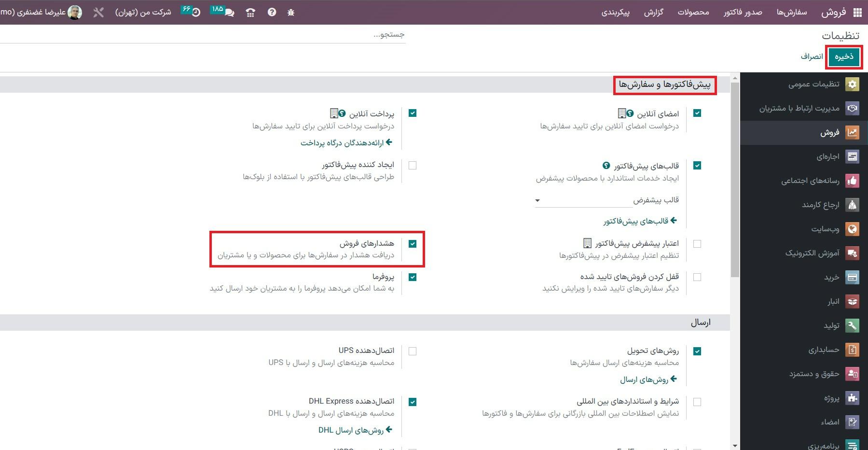Image resolution: width=868 pixels, height=450 pixels.
Task: Click the انصراف discard button
Action: pyautogui.click(x=812, y=57)
